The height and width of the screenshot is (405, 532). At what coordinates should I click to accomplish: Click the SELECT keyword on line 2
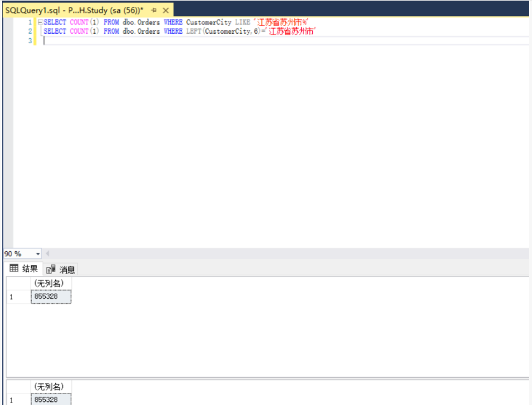[x=55, y=31]
